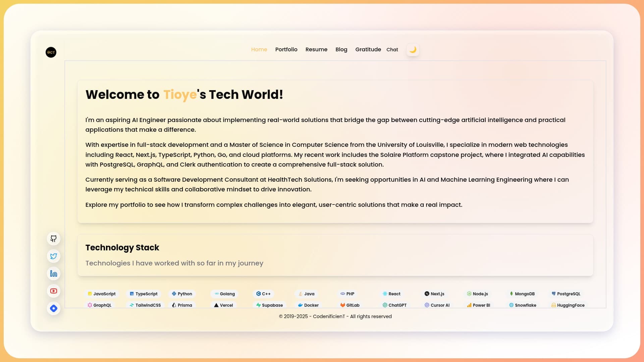The image size is (644, 362).
Task: Switch to the Resume section
Action: tap(316, 49)
